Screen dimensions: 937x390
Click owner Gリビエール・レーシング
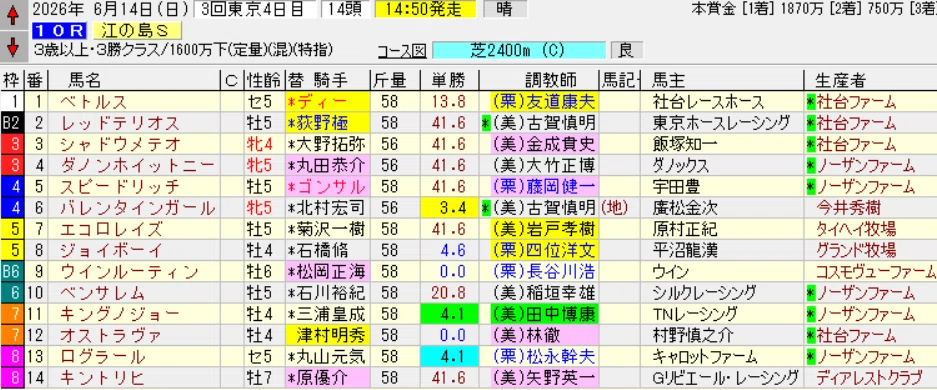coord(725,377)
